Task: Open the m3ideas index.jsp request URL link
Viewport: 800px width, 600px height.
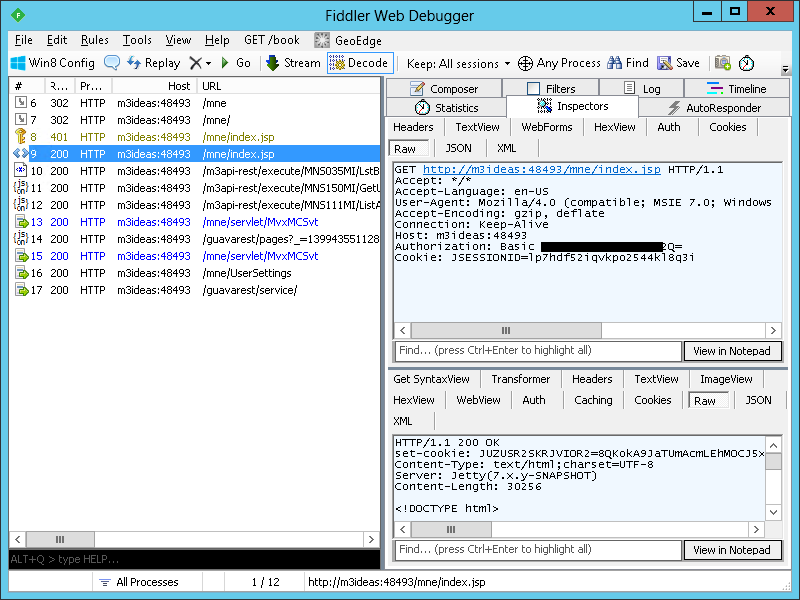Action: pyautogui.click(x=542, y=170)
